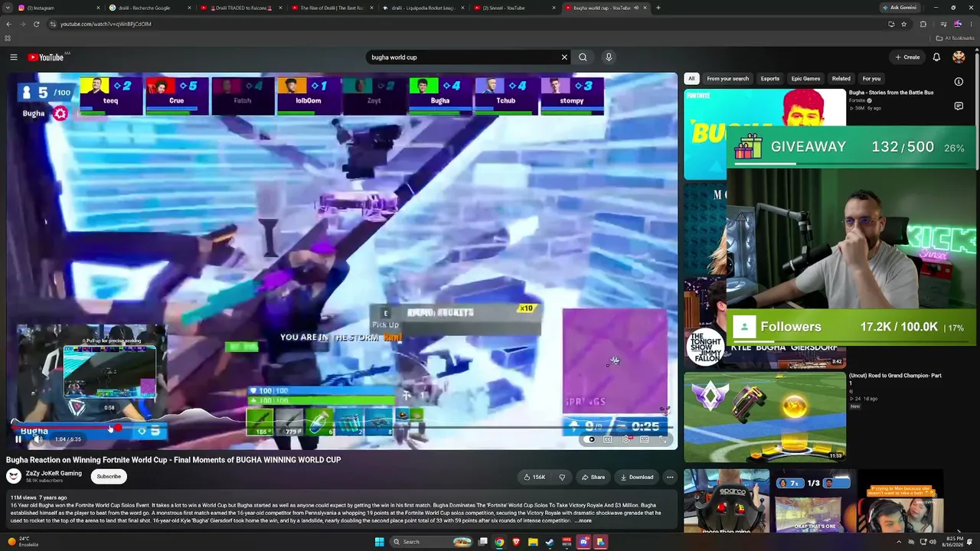The width and height of the screenshot is (980, 551).
Task: Open Google Chrome from the taskbar
Action: pyautogui.click(x=499, y=542)
